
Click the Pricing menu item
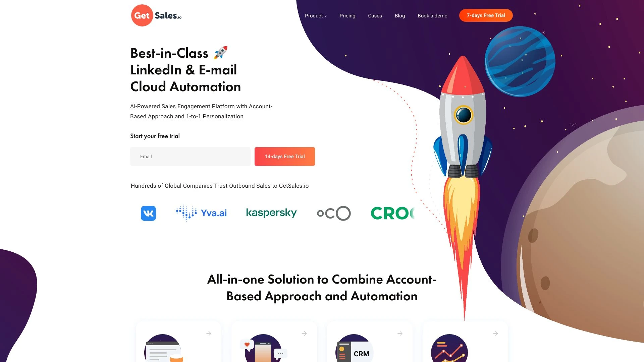coord(347,15)
